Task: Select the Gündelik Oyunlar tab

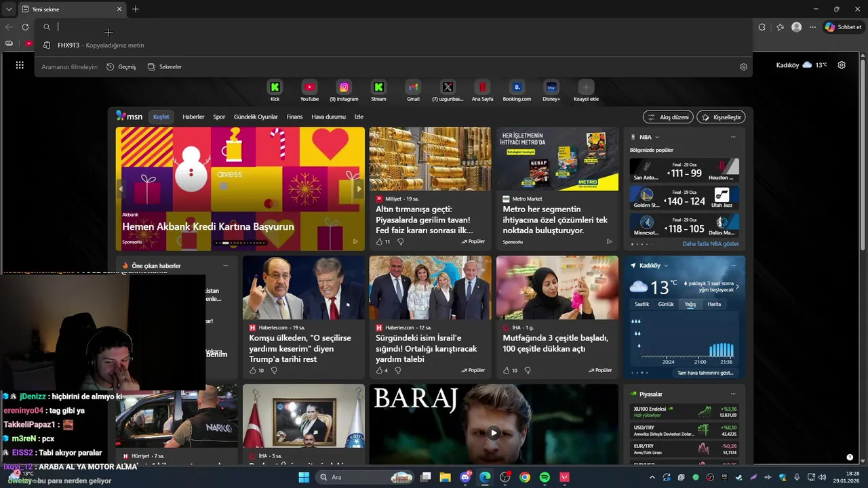Action: coord(256,117)
